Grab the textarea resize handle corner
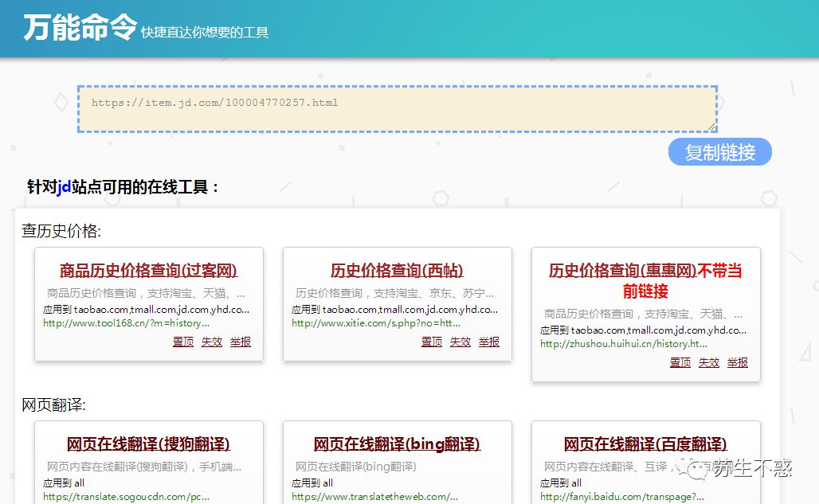The height and width of the screenshot is (504, 819). 711,127
